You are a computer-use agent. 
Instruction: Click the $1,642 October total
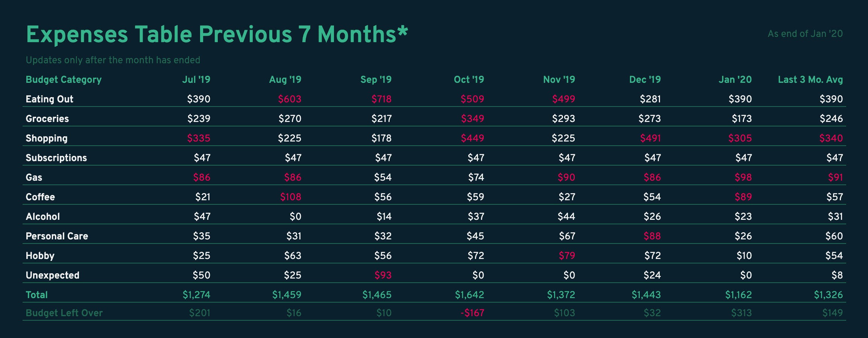pyautogui.click(x=469, y=295)
